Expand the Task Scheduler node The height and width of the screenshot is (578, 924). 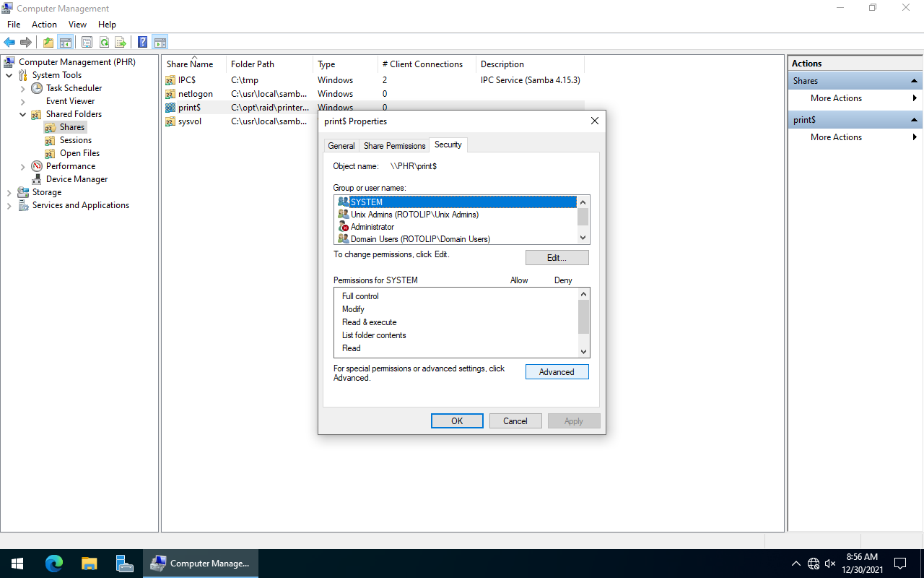23,89
